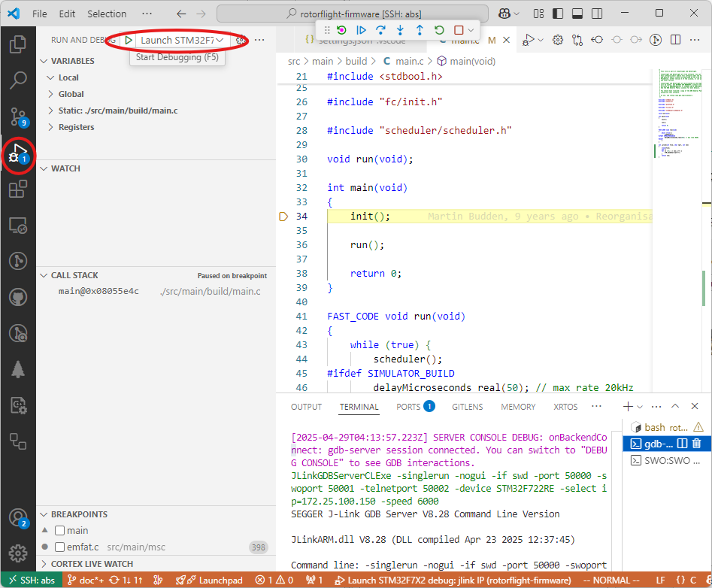Toggle the primary side bar layout icon

558,14
